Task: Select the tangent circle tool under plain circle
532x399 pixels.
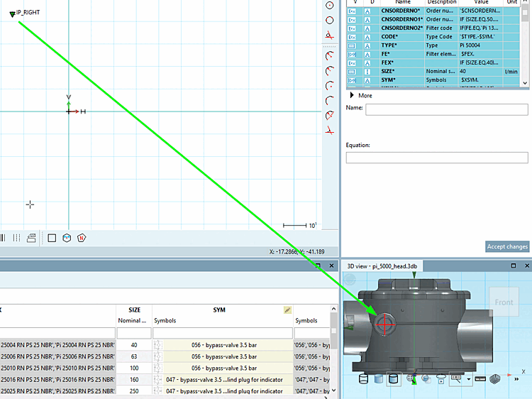Action: (329, 35)
